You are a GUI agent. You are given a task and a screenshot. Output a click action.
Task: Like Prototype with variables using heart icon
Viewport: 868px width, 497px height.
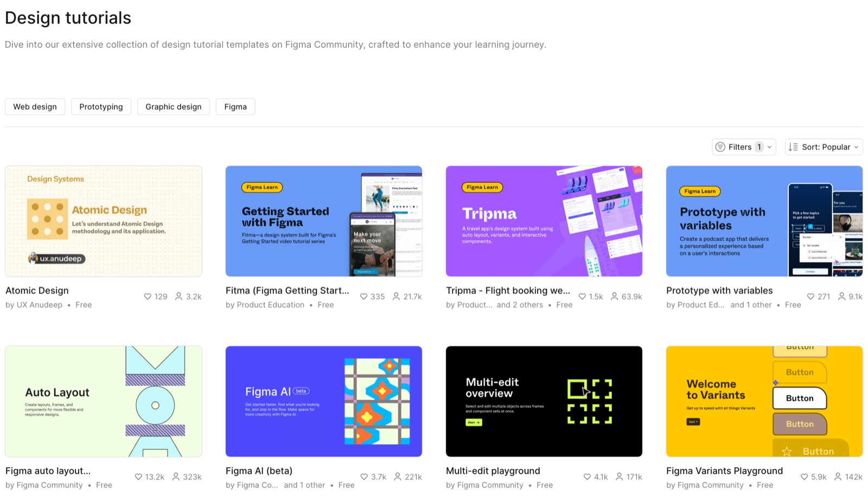coord(810,297)
